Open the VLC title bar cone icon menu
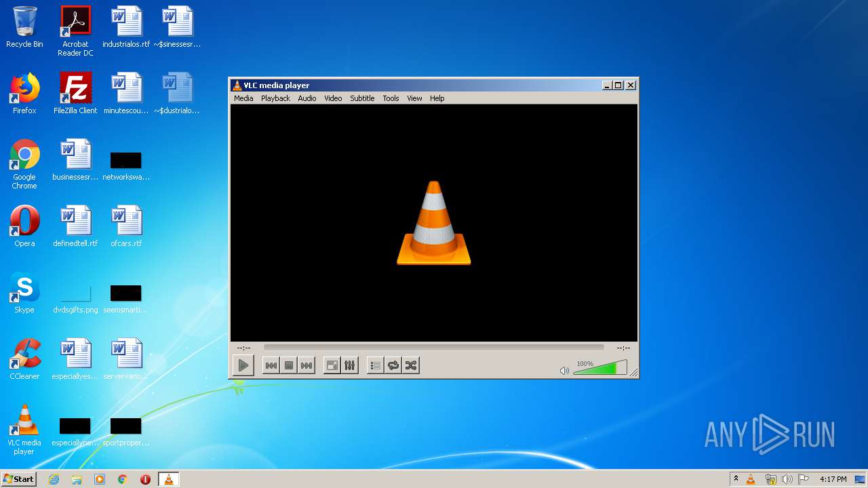This screenshot has width=868, height=488. pyautogui.click(x=237, y=85)
